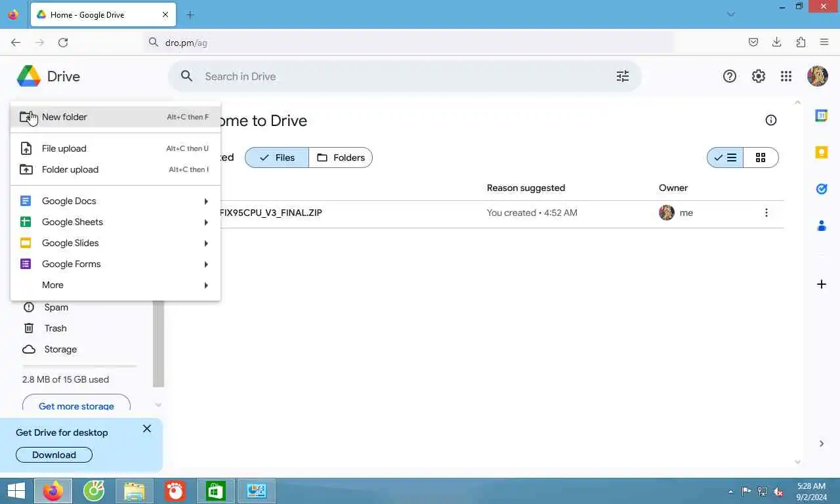The height and width of the screenshot is (504, 840).
Task: Open Firefox downloads panel icon
Action: pyautogui.click(x=777, y=42)
